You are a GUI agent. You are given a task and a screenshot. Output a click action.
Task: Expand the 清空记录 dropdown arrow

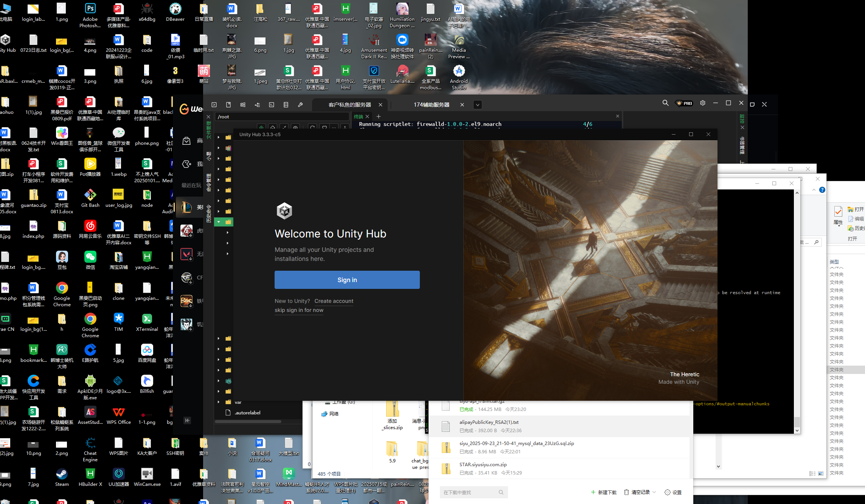tap(654, 492)
